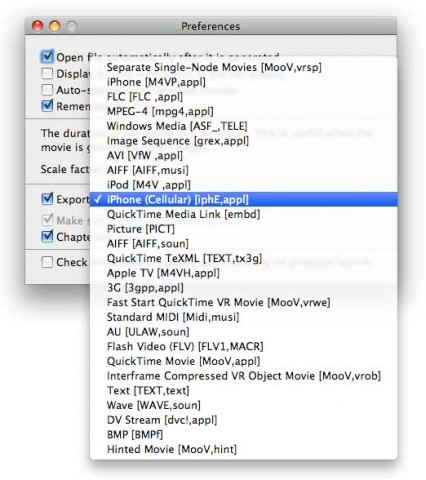Select Windows Media [ASF_,TELE]
The image size is (426, 480).
pos(243,126)
